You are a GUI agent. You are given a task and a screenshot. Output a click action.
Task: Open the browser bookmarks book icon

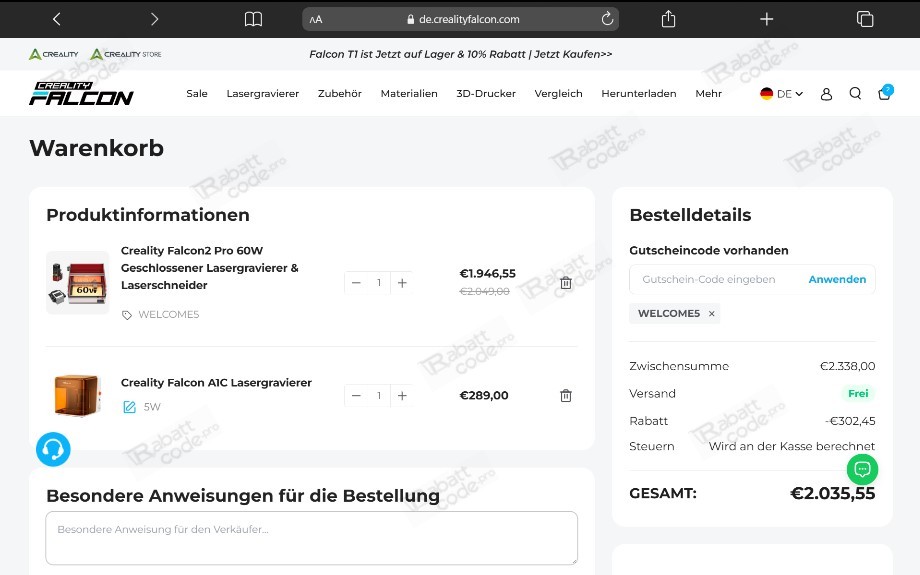click(253, 19)
